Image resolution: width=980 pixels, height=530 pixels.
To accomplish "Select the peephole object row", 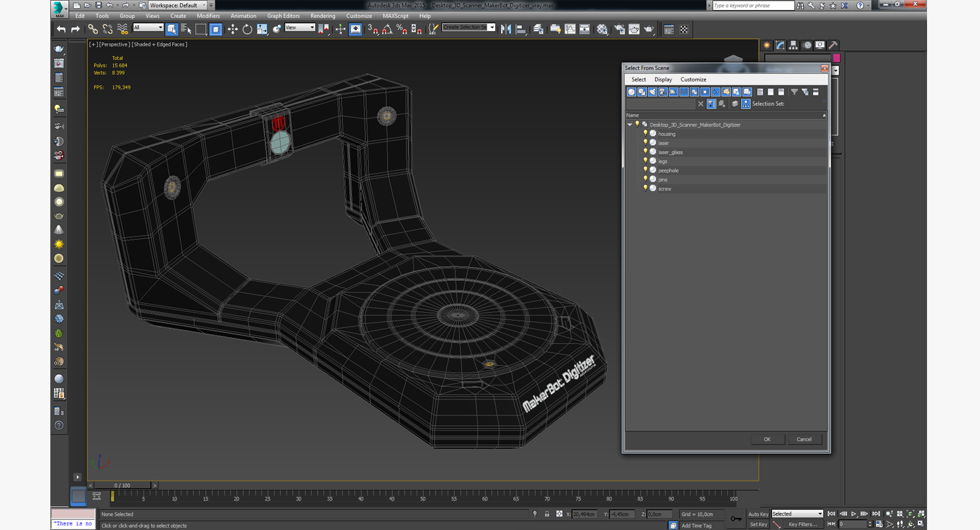I will tap(727, 170).
